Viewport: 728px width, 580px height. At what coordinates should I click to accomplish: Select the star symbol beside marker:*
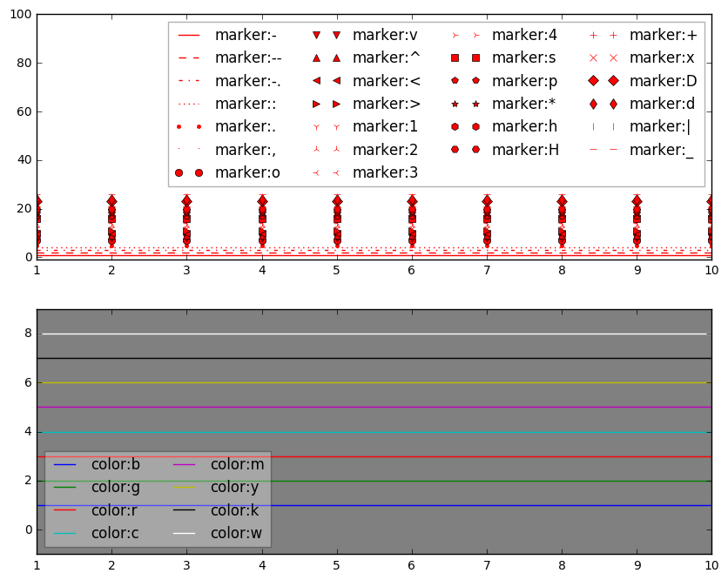point(455,104)
